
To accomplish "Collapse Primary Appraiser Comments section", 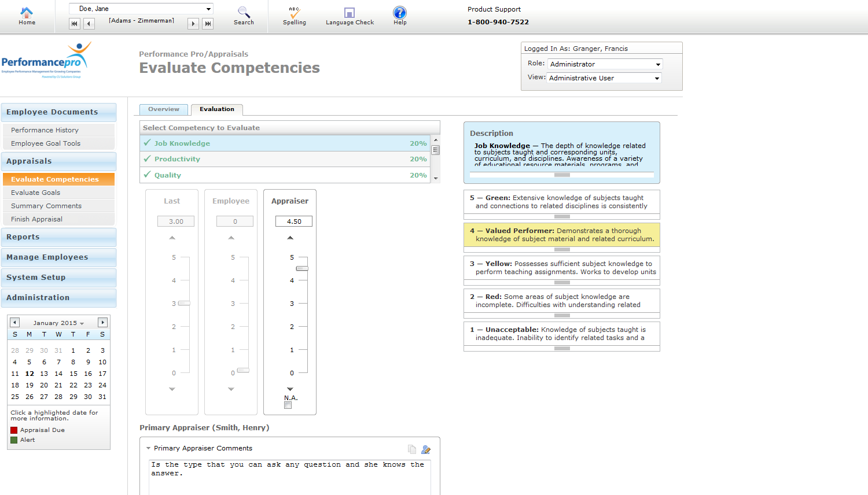I will tap(149, 448).
